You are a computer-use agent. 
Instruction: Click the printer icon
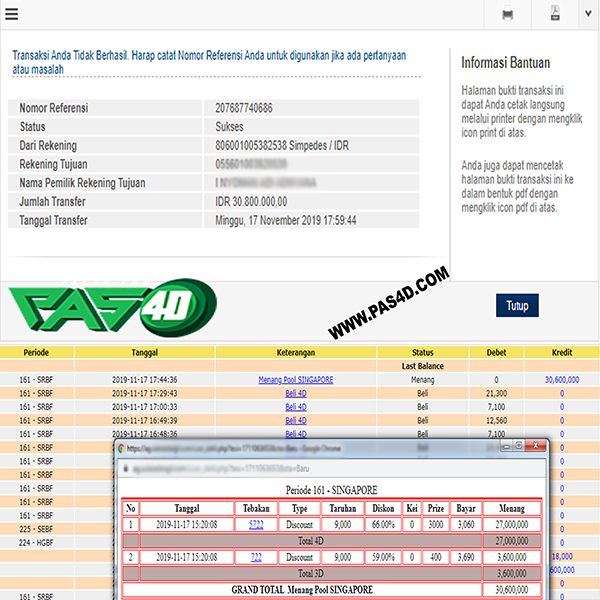(507, 15)
